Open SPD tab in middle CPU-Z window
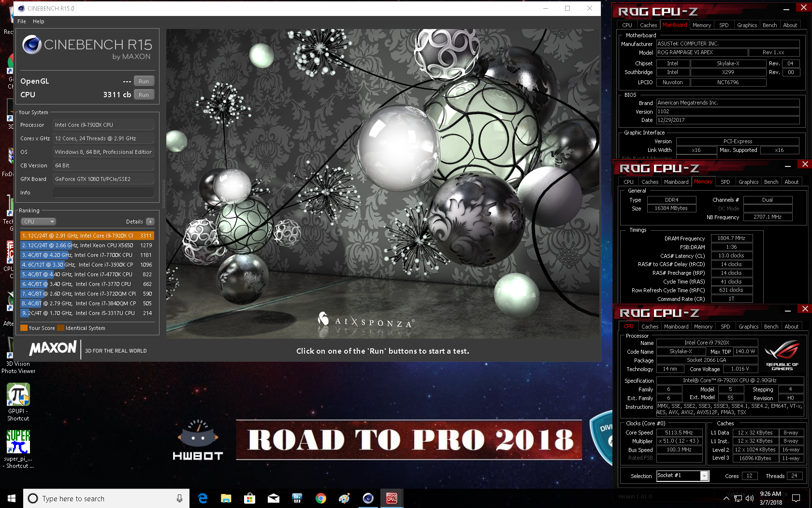The width and height of the screenshot is (812, 508). point(725,182)
